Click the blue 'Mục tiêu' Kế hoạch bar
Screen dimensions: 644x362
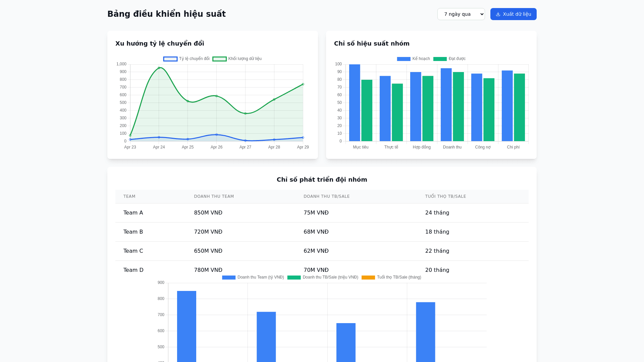355,103
